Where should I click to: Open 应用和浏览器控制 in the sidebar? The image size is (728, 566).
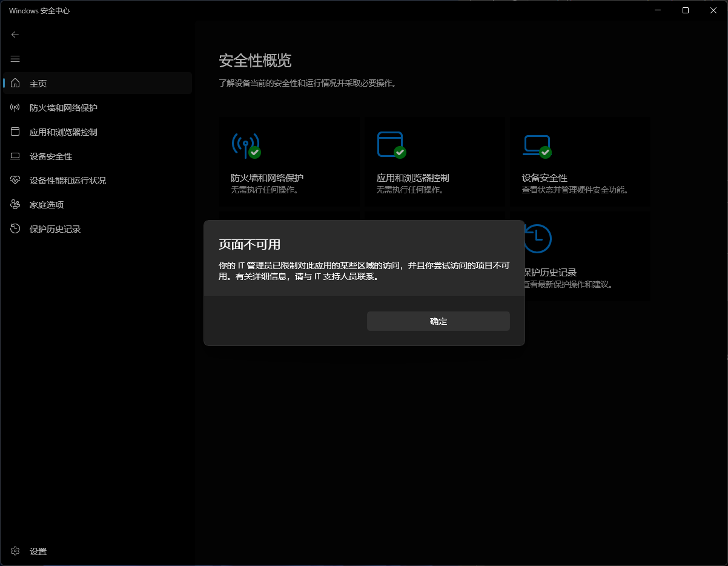click(x=64, y=132)
